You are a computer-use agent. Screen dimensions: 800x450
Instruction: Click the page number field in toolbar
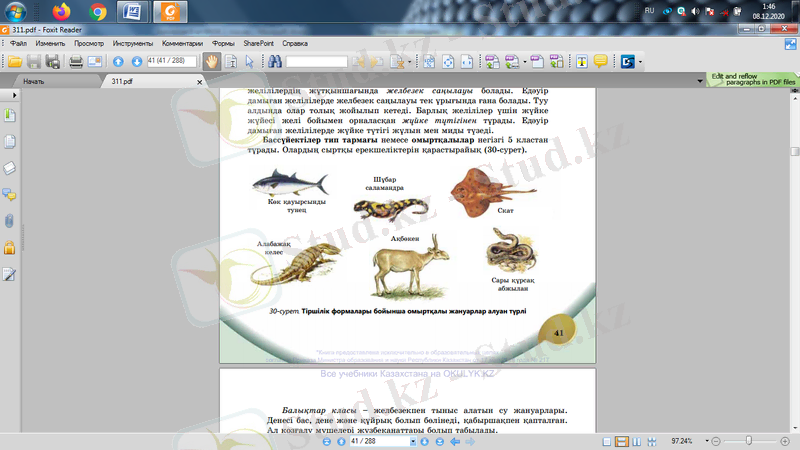pos(168,62)
